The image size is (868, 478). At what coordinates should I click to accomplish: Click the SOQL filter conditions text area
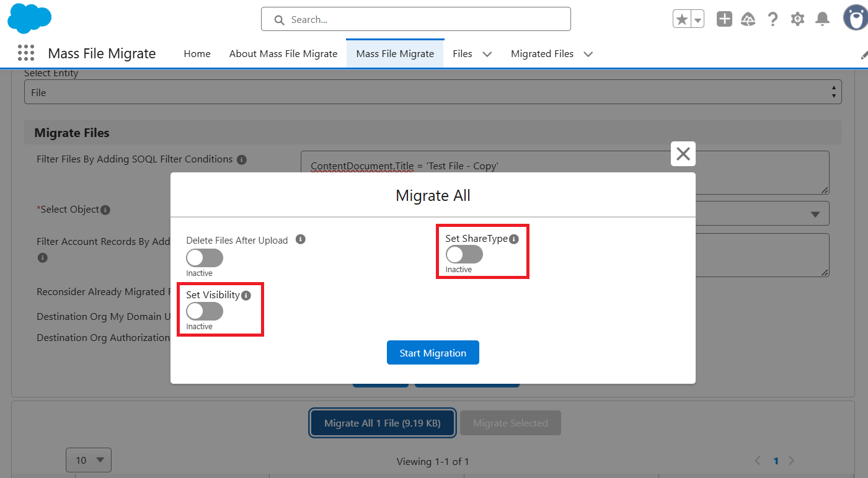point(565,172)
